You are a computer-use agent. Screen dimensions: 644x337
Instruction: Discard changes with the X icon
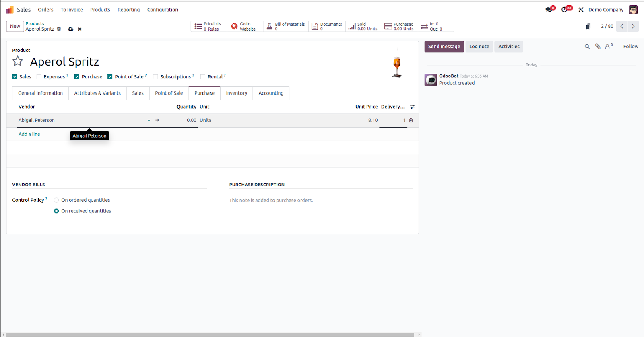[80, 29]
